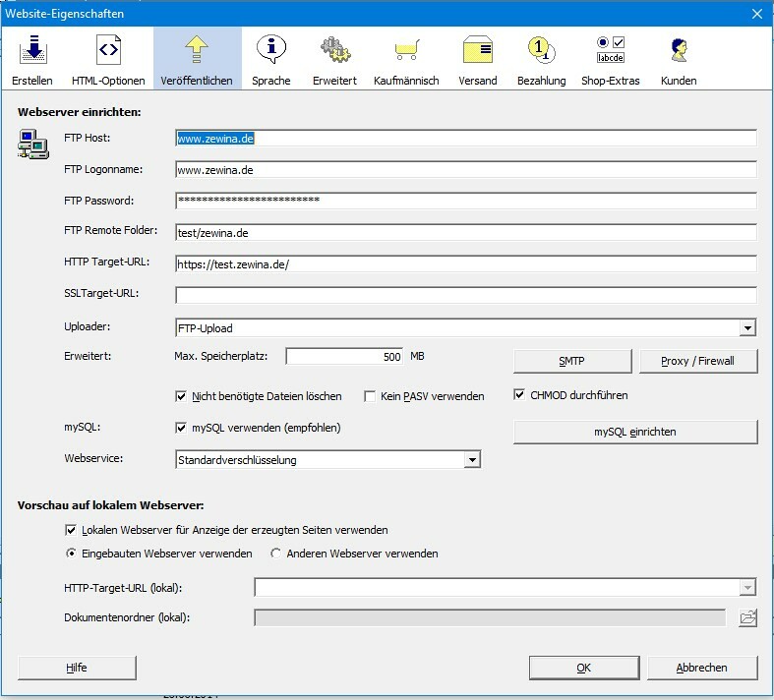Open the Kunden person icon

[680, 50]
